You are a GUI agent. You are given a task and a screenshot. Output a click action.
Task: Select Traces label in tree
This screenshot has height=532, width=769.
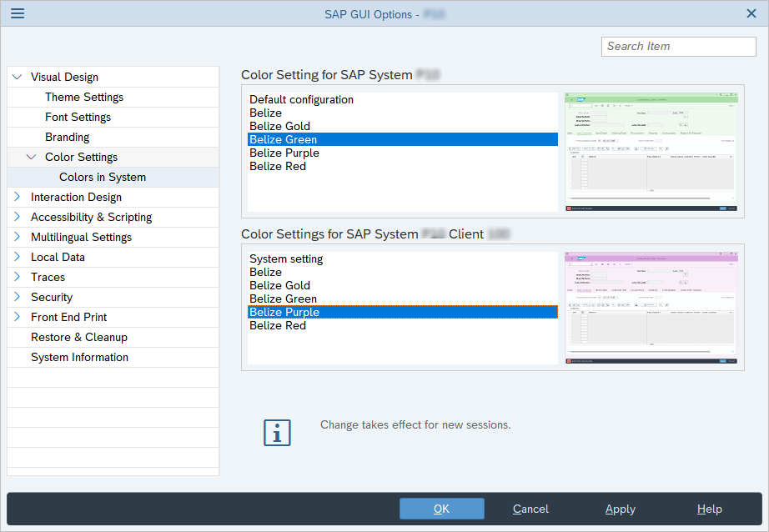(x=48, y=278)
